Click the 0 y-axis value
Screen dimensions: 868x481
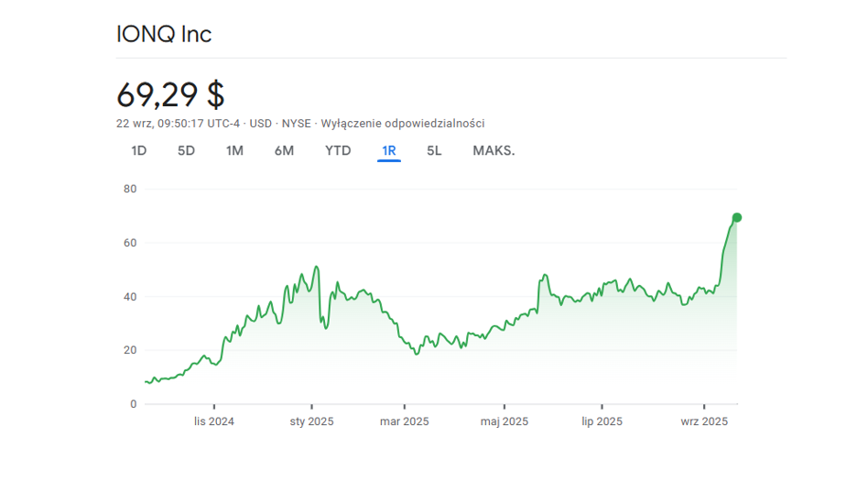point(134,404)
